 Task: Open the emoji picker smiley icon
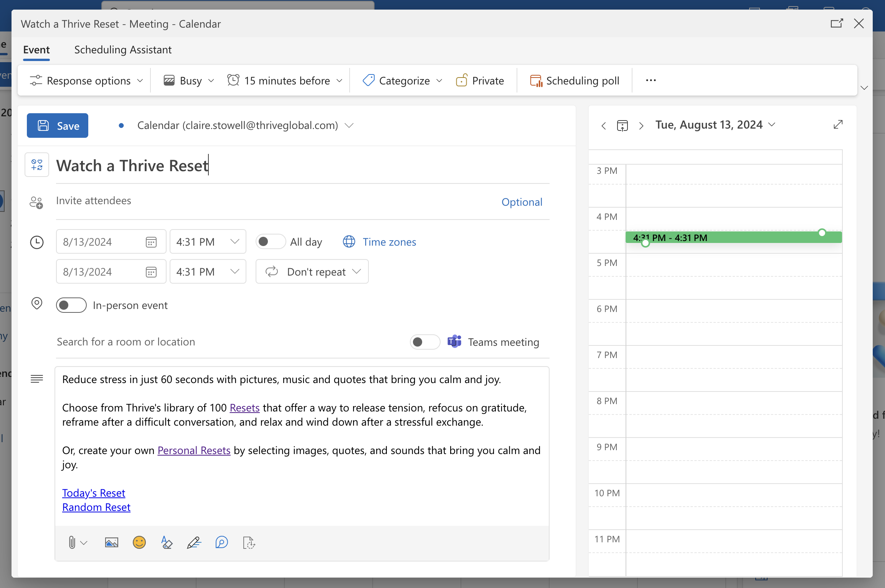pos(139,543)
